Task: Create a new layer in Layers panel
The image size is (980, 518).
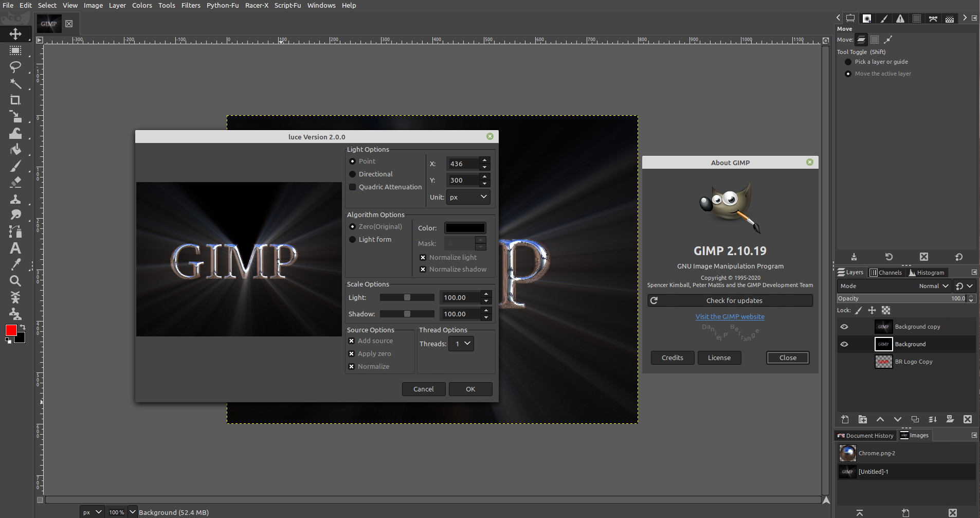Action: pos(845,419)
